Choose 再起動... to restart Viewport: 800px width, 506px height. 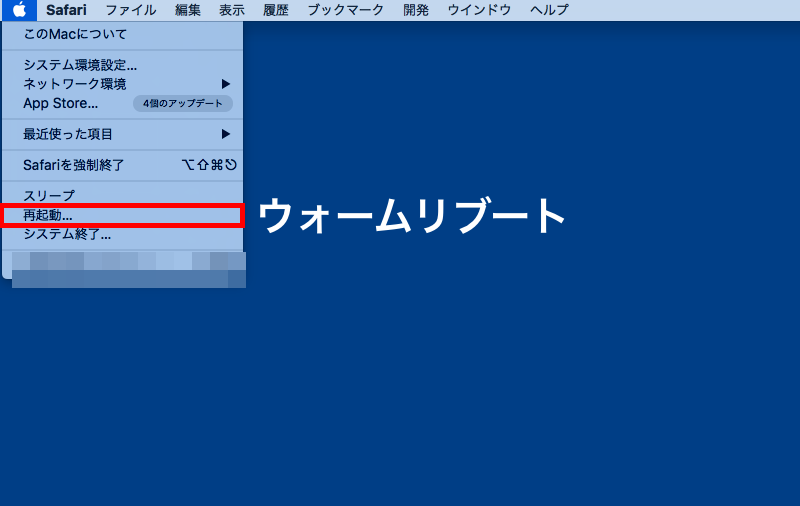(122, 215)
